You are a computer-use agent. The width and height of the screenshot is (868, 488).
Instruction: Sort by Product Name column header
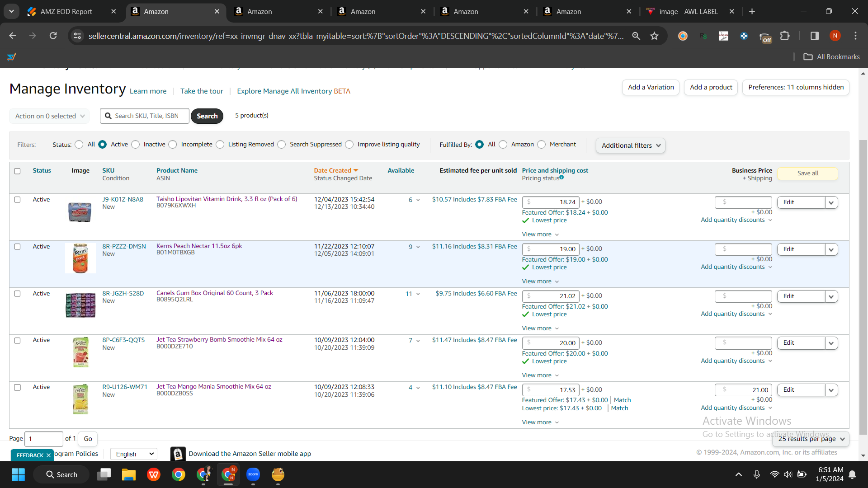click(x=177, y=170)
